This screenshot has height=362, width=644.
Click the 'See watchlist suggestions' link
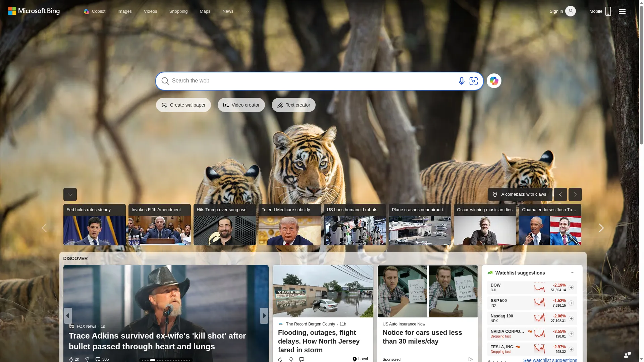[x=550, y=360]
